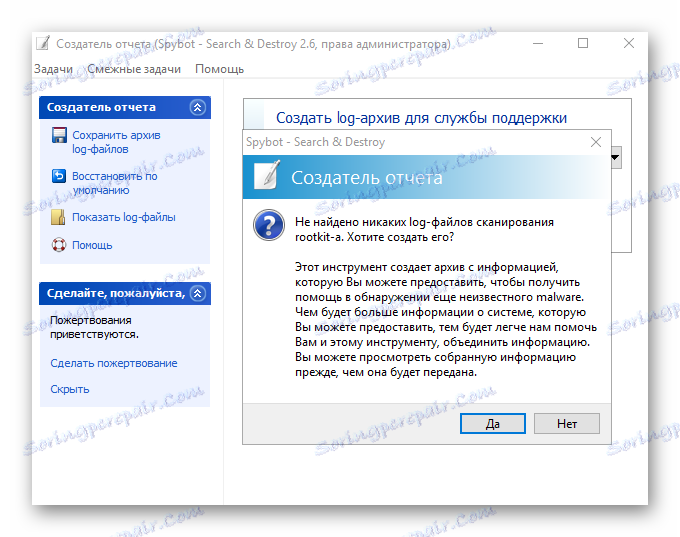Image resolution: width=680 pixels, height=537 pixels.
Task: Confirm with the Да button
Action: click(493, 423)
